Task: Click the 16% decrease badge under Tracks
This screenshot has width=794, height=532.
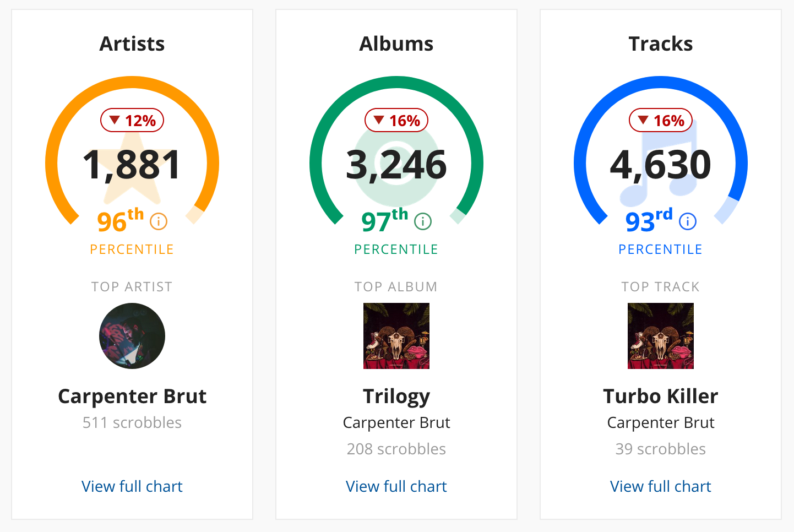Action: [661, 120]
